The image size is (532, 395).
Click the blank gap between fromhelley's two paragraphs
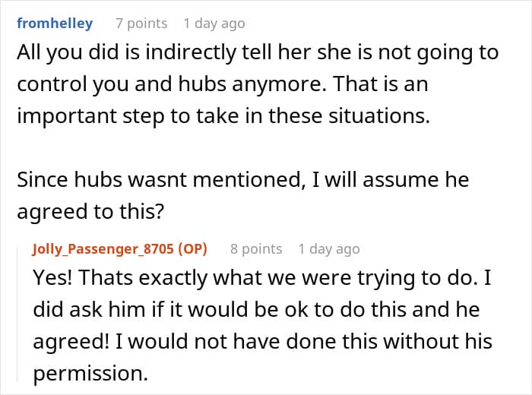[x=228, y=148]
